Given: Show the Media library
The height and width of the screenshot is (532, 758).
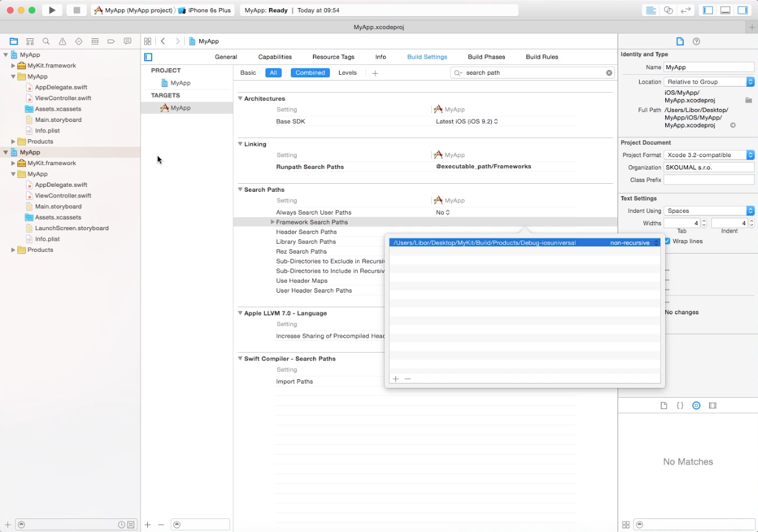Looking at the screenshot, I should point(712,406).
